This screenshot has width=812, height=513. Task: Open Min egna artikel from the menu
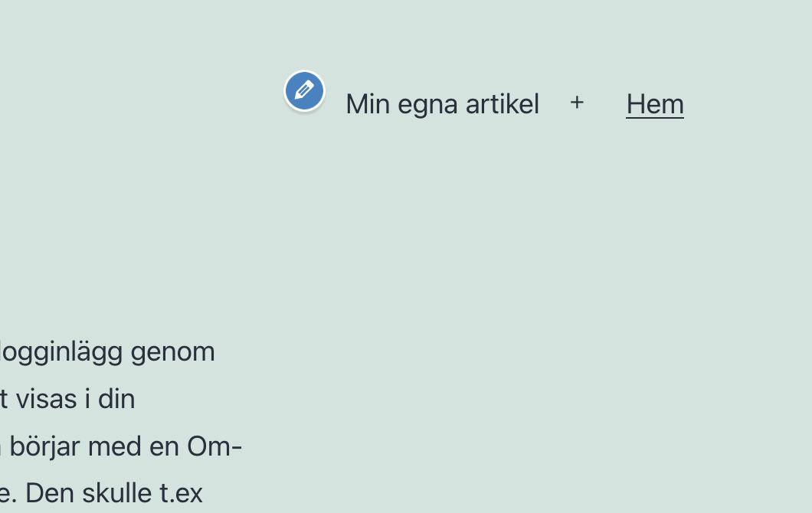pyautogui.click(x=442, y=103)
